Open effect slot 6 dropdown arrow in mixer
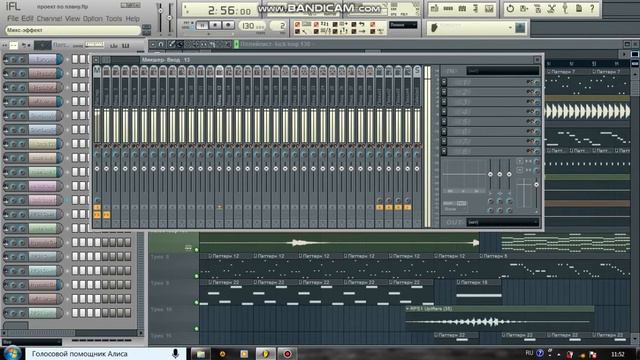Viewport: 640px width, 360px height. click(444, 131)
